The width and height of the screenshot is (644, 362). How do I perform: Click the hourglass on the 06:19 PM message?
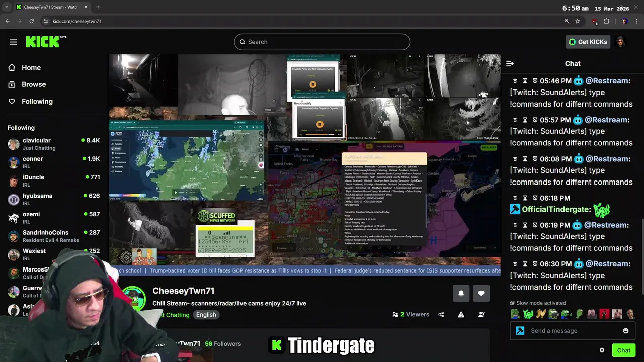(x=525, y=225)
